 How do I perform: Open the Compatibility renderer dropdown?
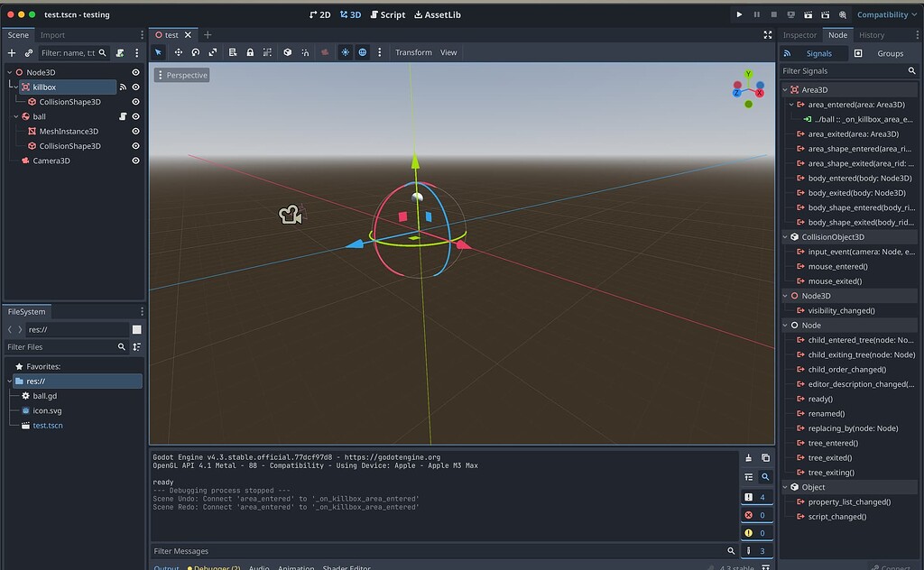(885, 14)
